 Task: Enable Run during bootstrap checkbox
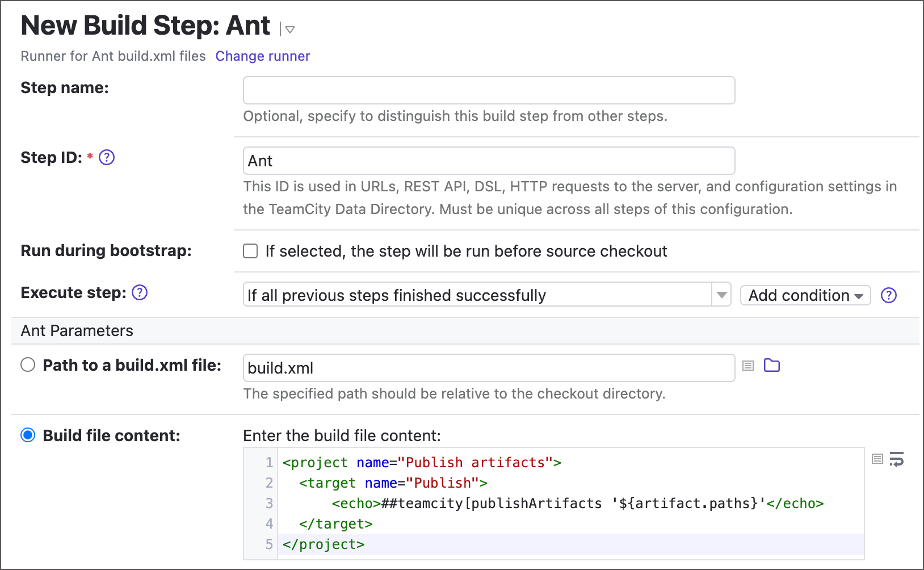pos(250,250)
